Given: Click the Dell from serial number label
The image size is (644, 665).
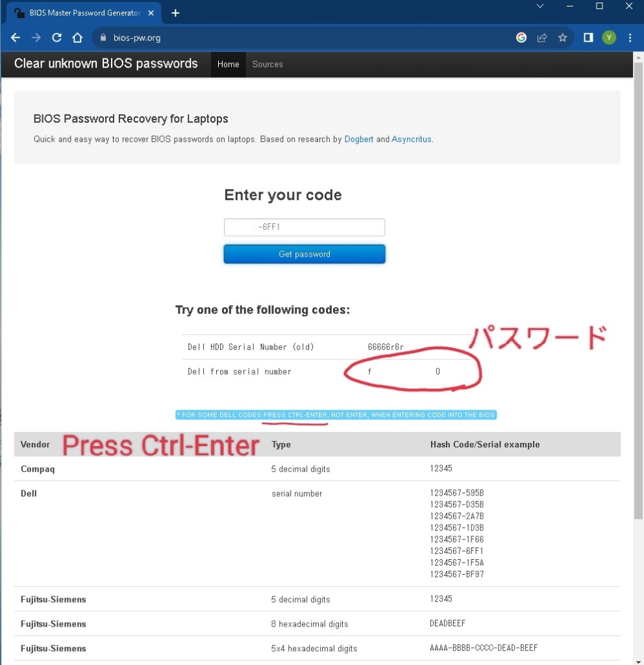Looking at the screenshot, I should click(239, 371).
